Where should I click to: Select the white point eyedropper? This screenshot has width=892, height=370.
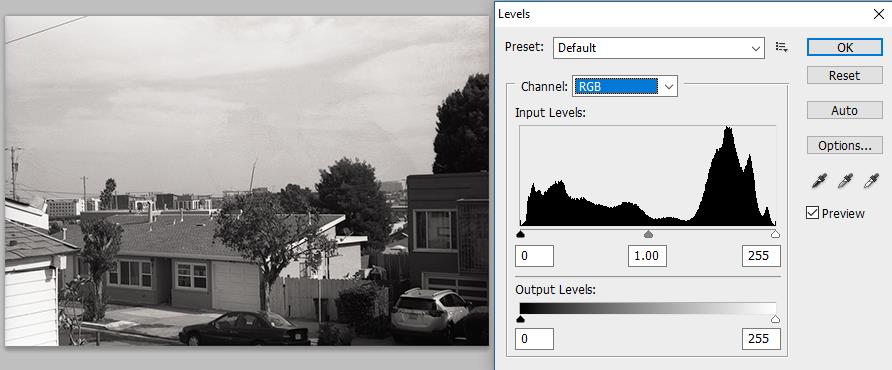(871, 182)
